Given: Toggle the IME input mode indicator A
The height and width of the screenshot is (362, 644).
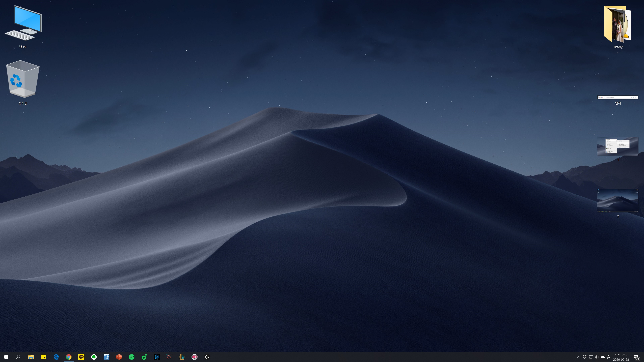Looking at the screenshot, I should pyautogui.click(x=608, y=357).
